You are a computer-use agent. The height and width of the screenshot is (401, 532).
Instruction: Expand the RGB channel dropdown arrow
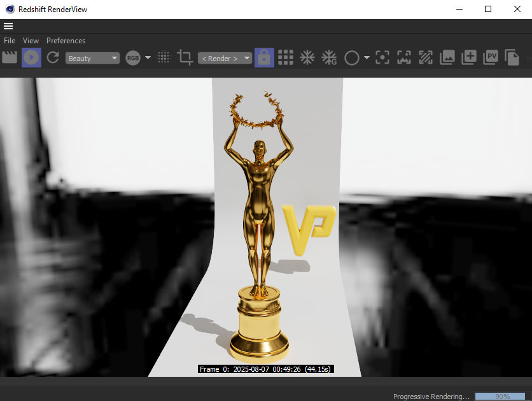point(148,58)
